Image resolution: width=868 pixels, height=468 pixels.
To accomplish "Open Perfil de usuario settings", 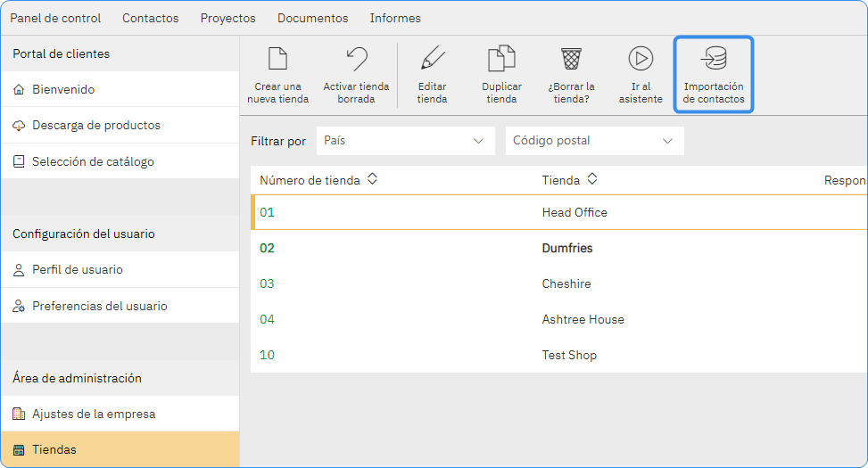I will pos(78,270).
